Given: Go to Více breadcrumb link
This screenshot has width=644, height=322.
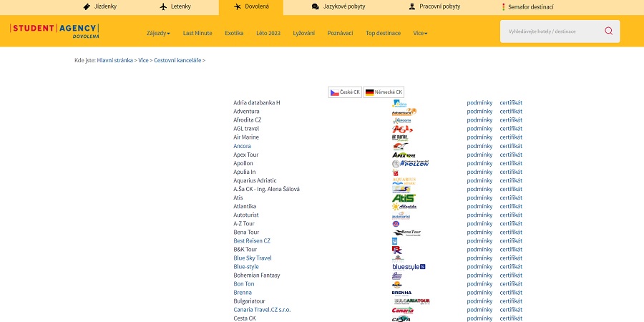Looking at the screenshot, I should coord(143,60).
